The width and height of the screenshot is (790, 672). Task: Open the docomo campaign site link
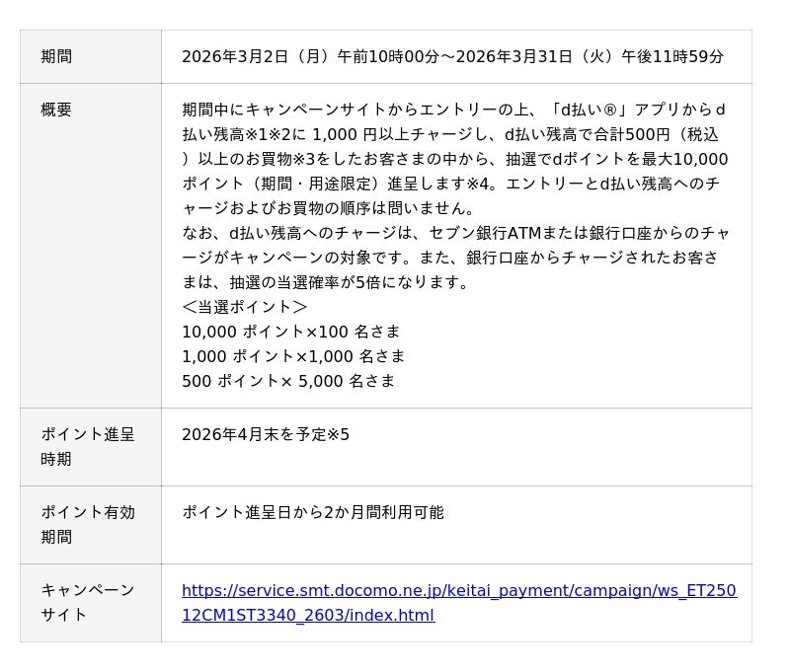(458, 603)
